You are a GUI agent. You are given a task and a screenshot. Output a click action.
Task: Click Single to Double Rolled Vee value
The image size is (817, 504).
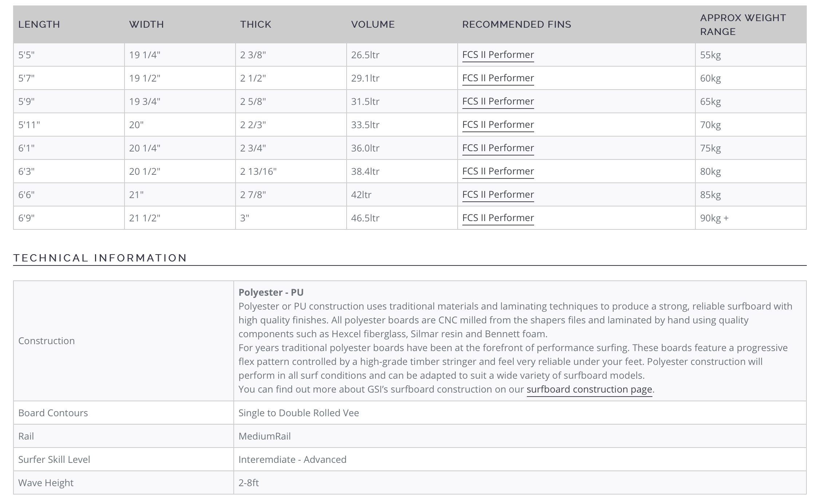click(x=299, y=413)
